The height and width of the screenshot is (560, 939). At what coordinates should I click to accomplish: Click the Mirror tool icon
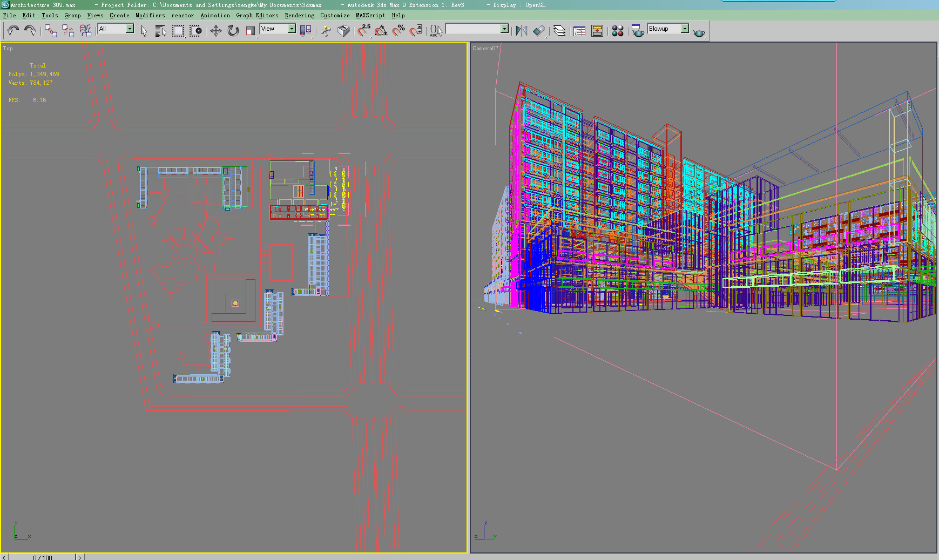click(x=522, y=31)
